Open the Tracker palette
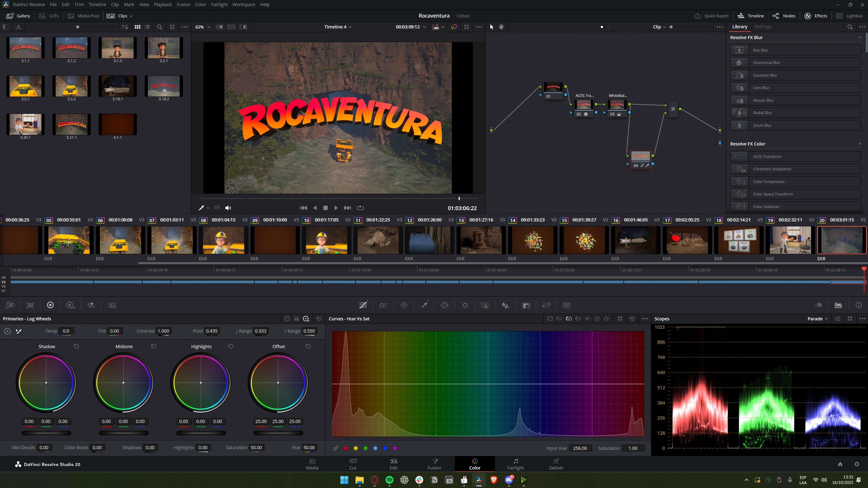The height and width of the screenshot is (488, 868). pos(465,305)
